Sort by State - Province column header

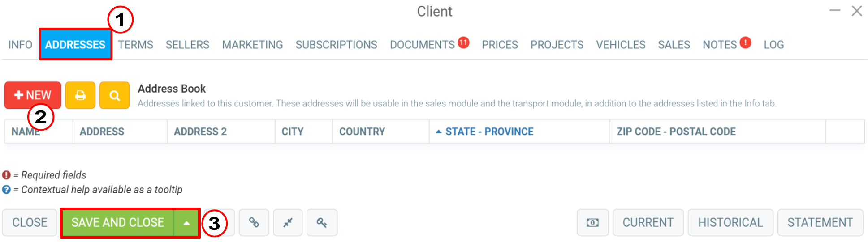coord(489,132)
